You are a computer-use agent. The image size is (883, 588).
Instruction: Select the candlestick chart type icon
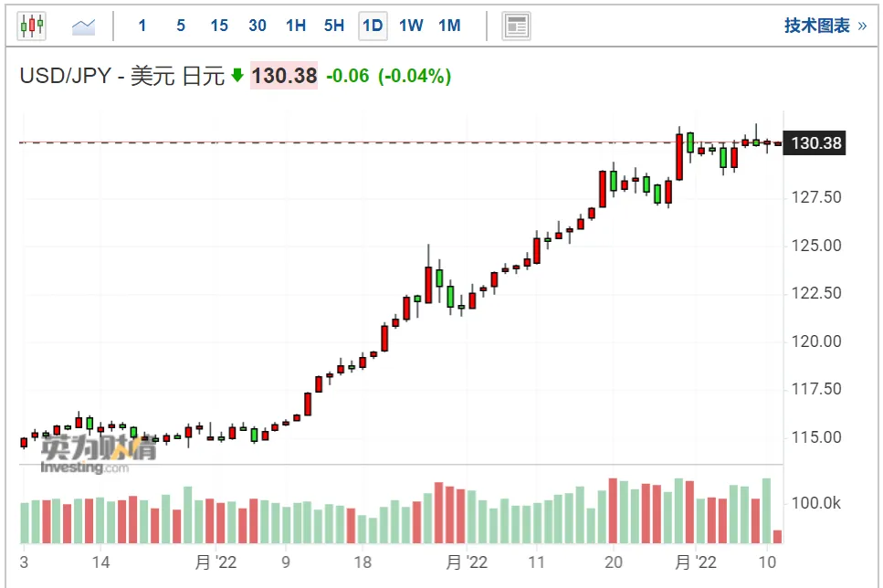tap(32, 26)
